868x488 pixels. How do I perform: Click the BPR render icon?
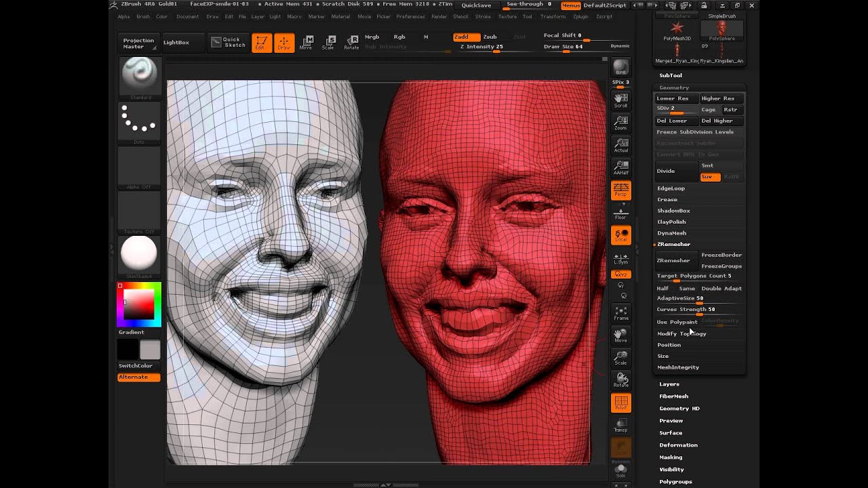click(620, 68)
